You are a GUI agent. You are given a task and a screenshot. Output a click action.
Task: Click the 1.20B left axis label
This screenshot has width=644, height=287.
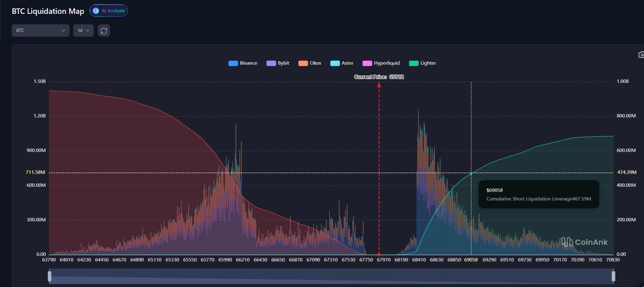point(39,116)
